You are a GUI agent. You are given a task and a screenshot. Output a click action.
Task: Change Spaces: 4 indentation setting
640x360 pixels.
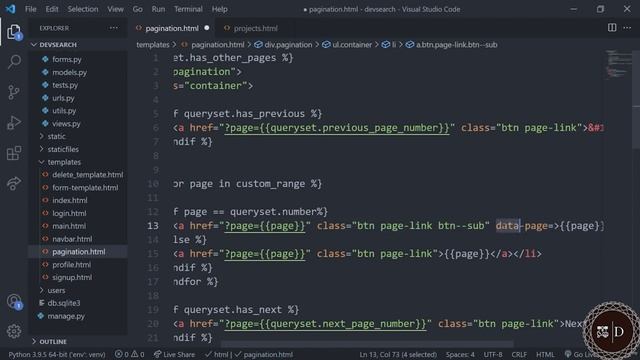pyautogui.click(x=460, y=354)
